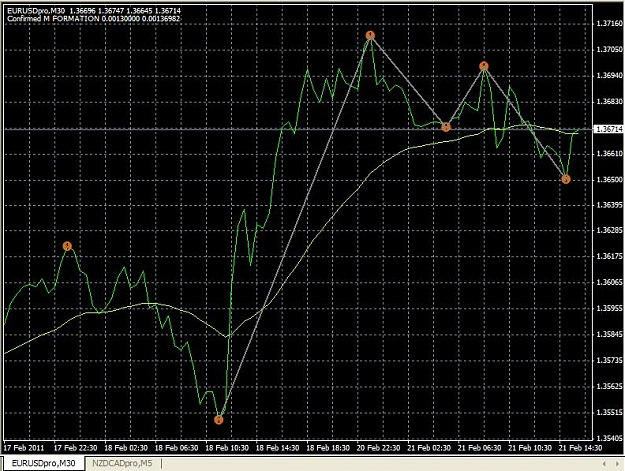Click price scale value 1.36830

610,101
